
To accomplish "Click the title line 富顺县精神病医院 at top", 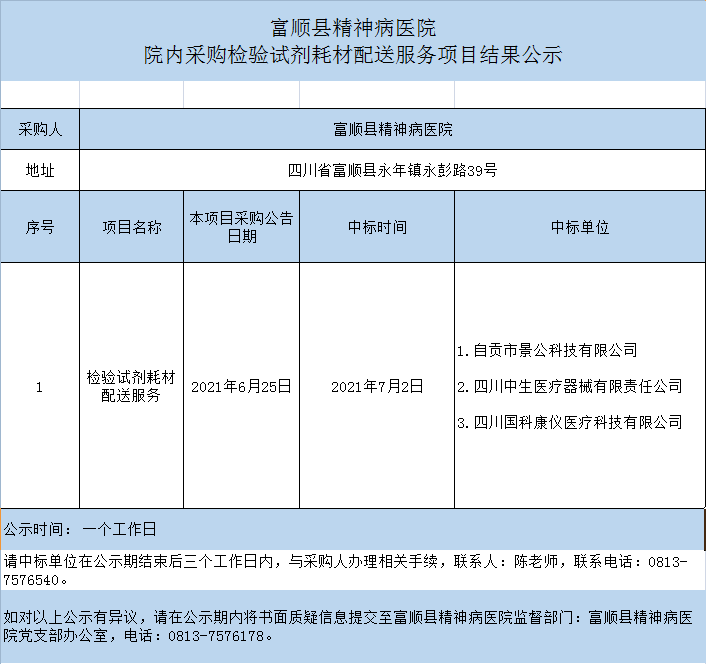I will pyautogui.click(x=353, y=27).
